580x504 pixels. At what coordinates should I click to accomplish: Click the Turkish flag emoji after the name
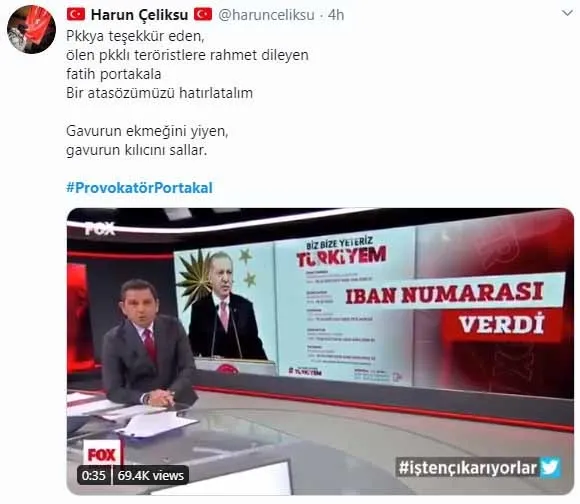pyautogui.click(x=203, y=14)
